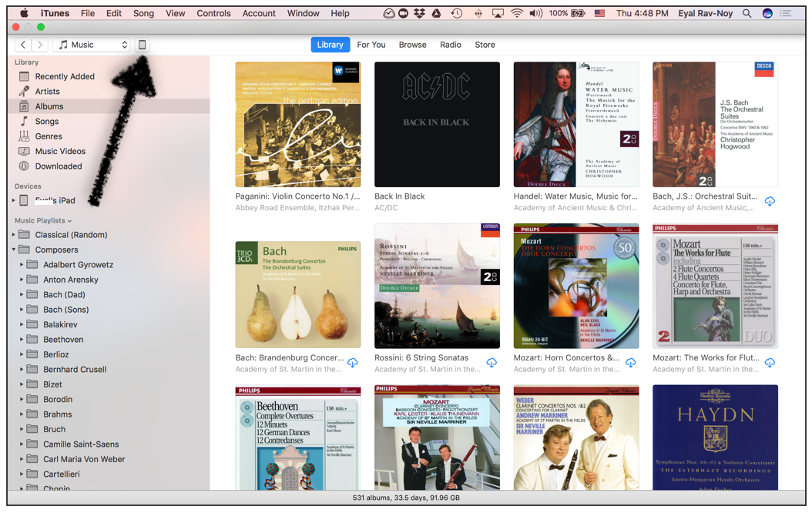
Task: Select the iPad device in the Devices list
Action: click(x=55, y=200)
